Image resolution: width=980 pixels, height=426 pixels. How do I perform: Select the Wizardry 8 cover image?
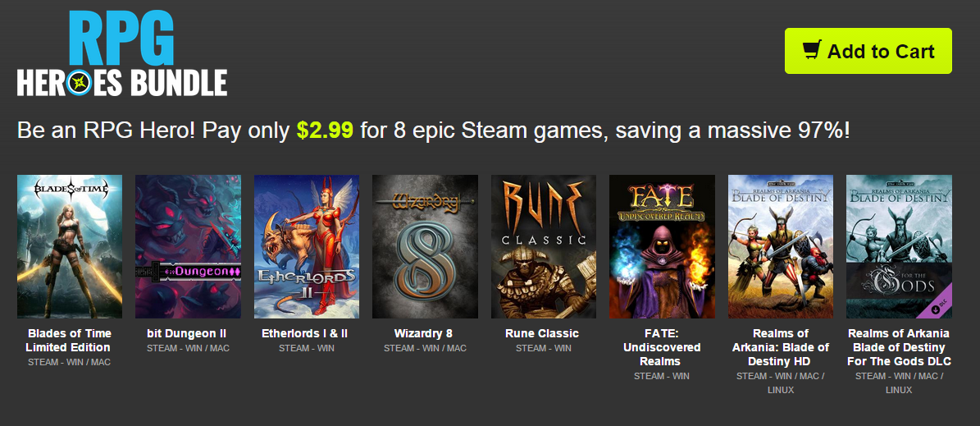click(425, 246)
